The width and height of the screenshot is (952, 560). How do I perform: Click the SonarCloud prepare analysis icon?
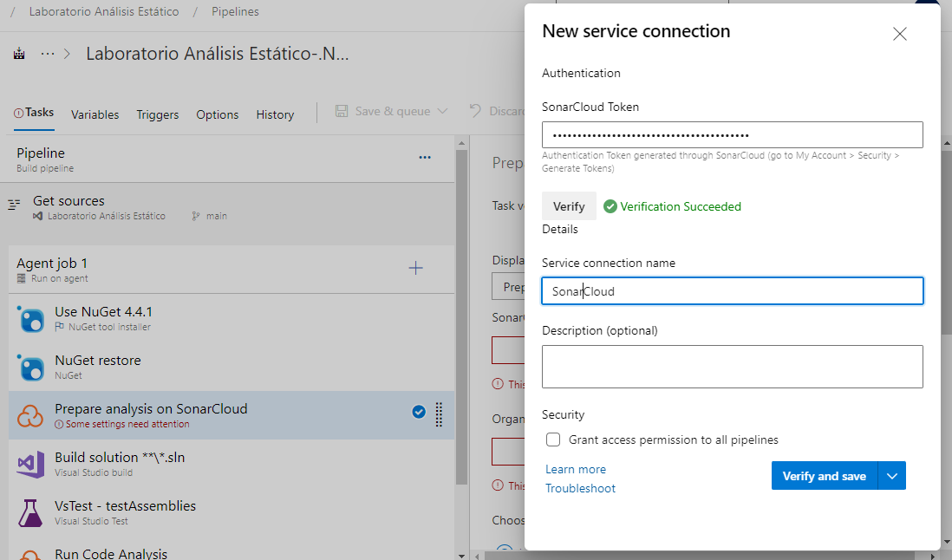coord(30,416)
